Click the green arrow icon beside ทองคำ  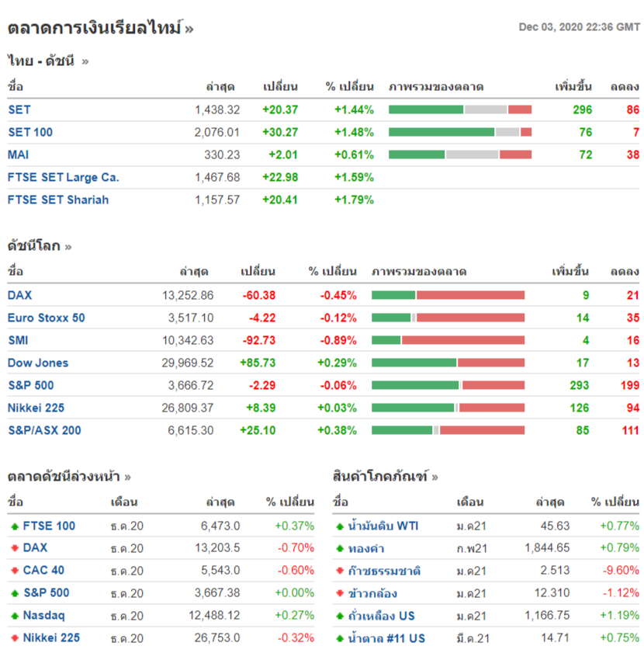tap(339, 549)
